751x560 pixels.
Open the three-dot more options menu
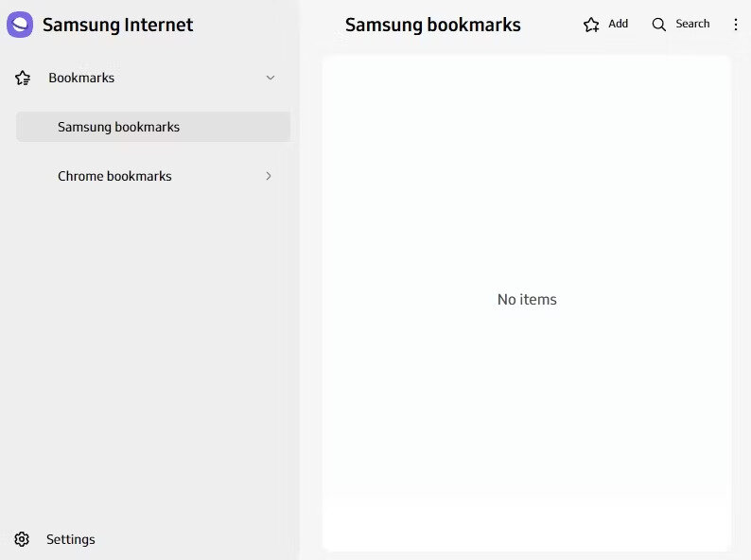click(736, 25)
